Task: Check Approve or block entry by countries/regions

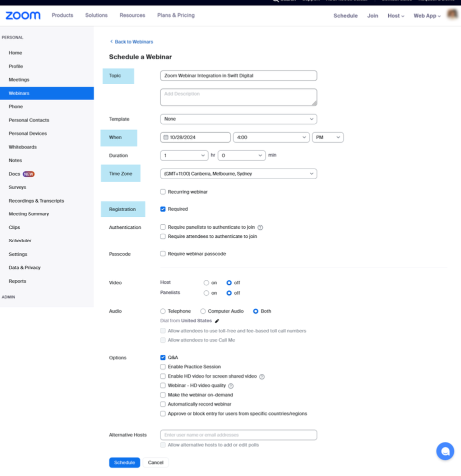Action: click(x=163, y=413)
